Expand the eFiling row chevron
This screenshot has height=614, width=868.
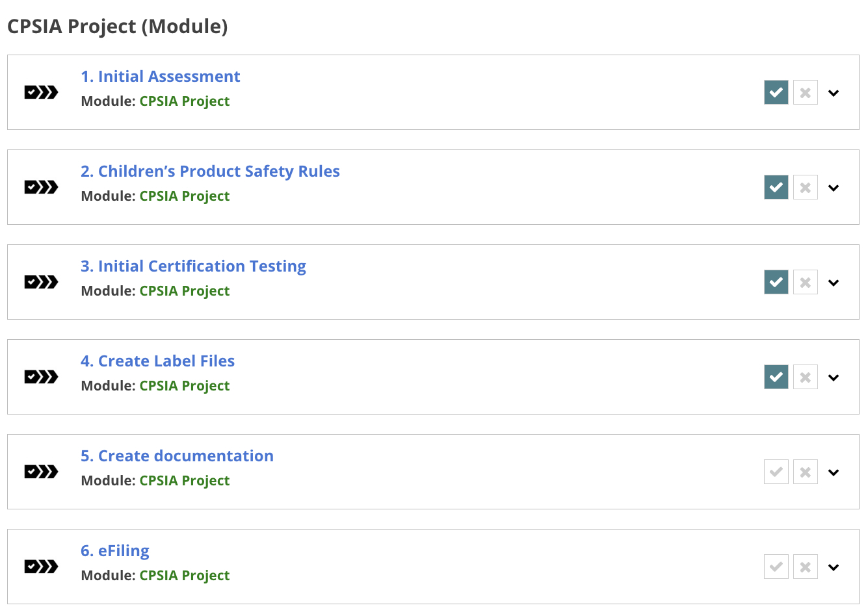pos(834,567)
